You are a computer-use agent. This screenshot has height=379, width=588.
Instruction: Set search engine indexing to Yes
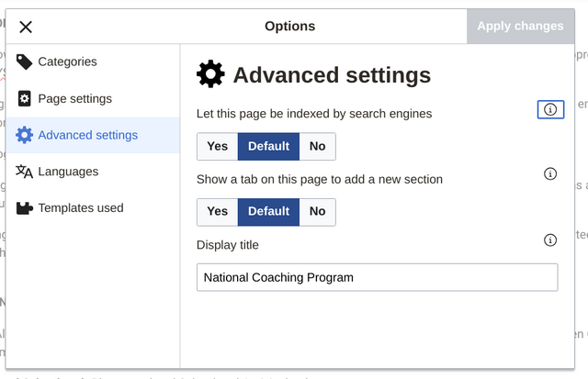click(218, 147)
